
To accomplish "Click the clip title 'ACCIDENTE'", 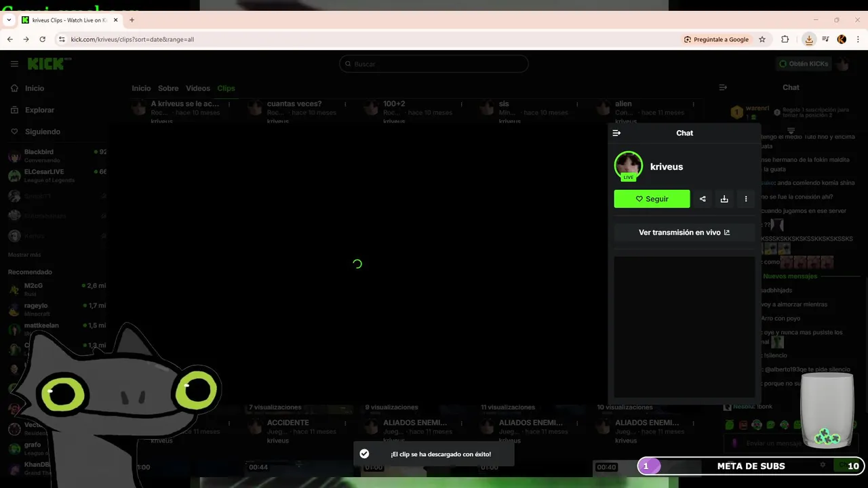I will pyautogui.click(x=288, y=422).
